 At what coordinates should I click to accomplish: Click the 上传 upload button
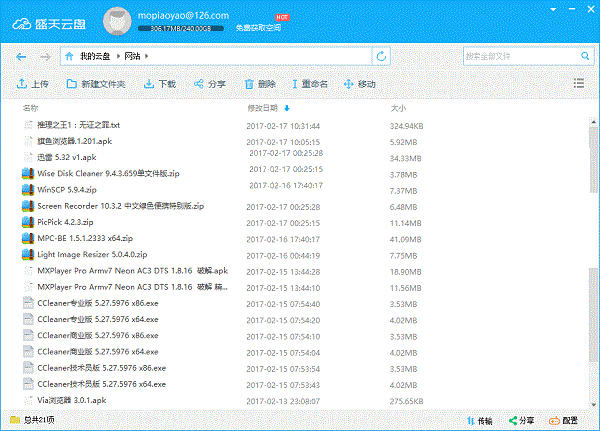[x=33, y=83]
